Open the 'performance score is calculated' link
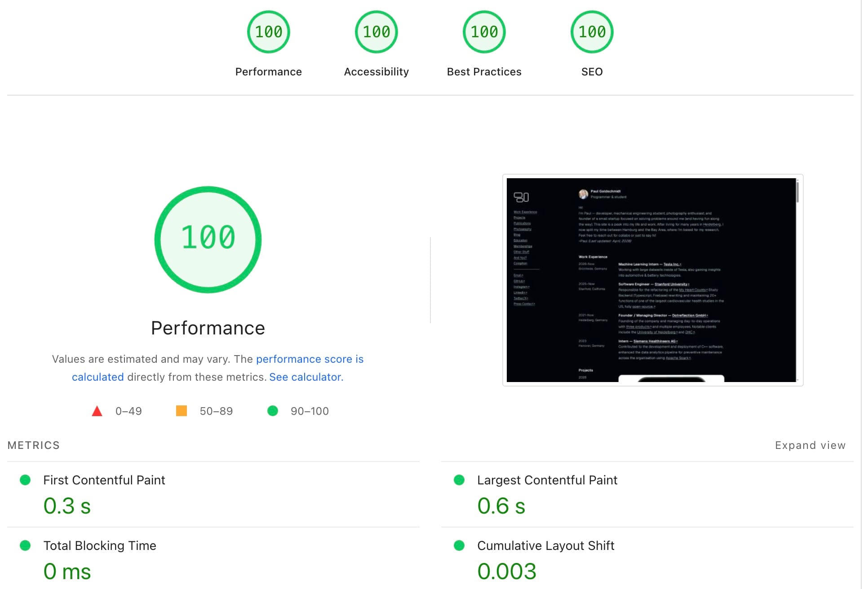Viewport: 868px width, 589px height. [x=309, y=359]
